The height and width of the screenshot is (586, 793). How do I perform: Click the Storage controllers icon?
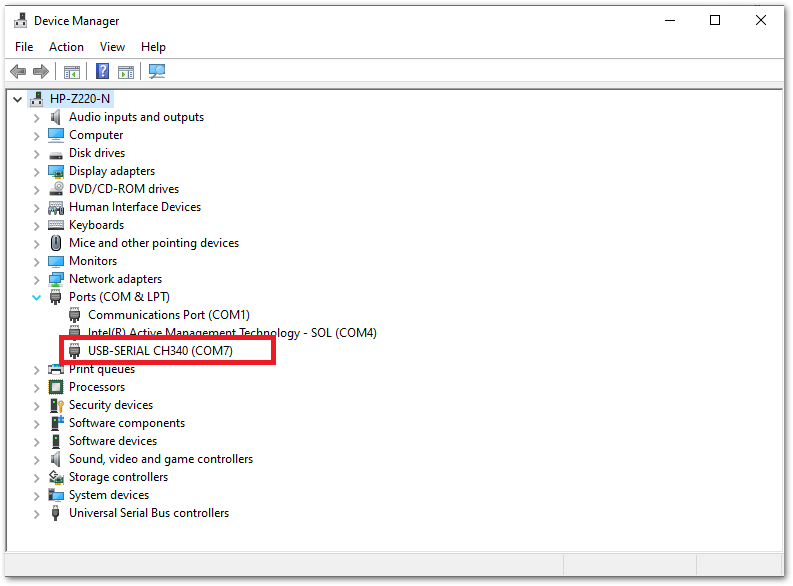pyautogui.click(x=56, y=477)
